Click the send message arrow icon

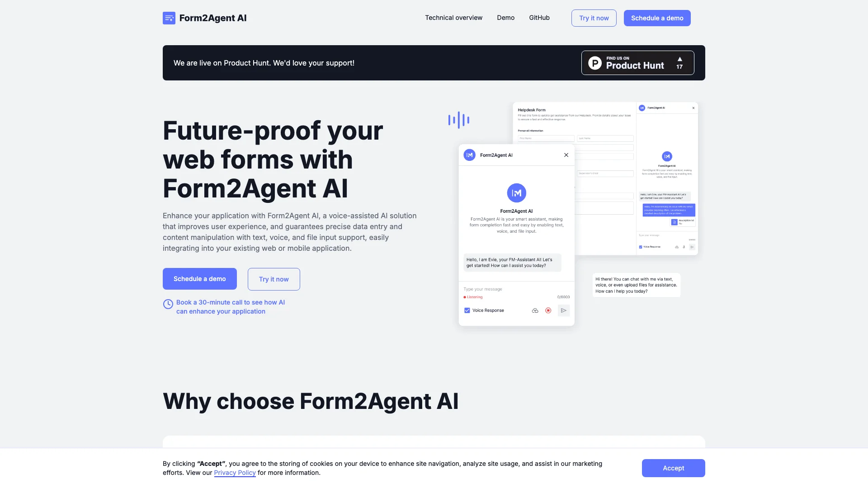[x=563, y=310]
